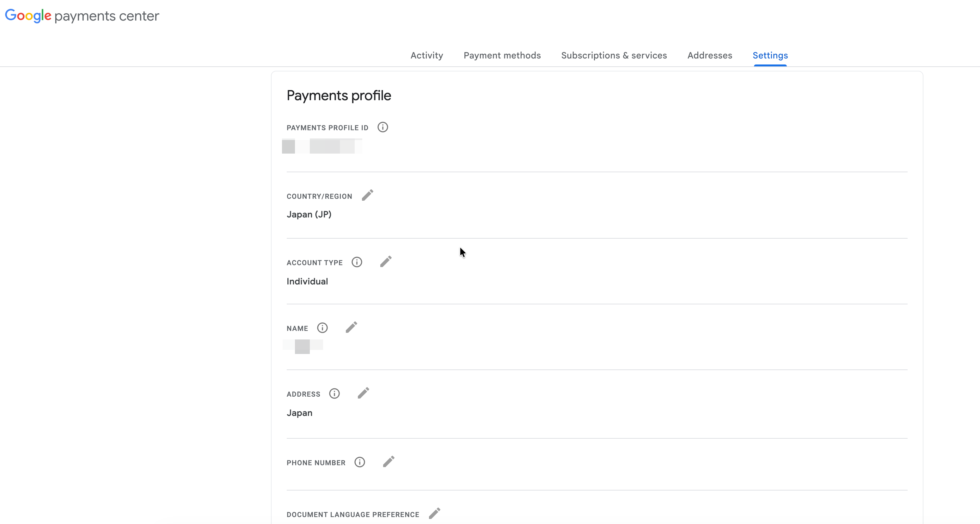Edit the Name using the pencil icon

click(352, 327)
